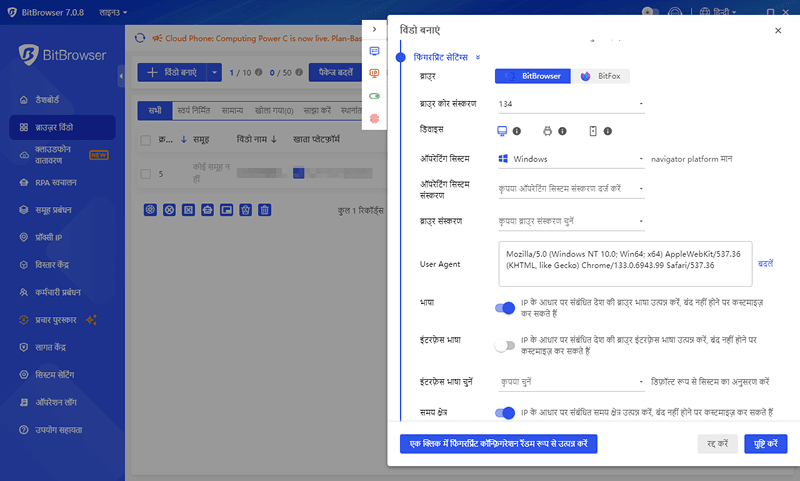Expand the ऑपरेटिंग सिस्टम Windows dropdown

[x=570, y=159]
